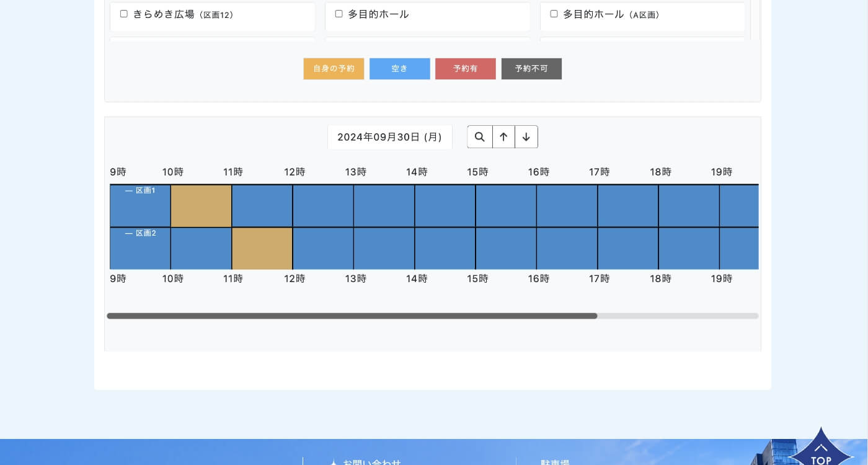Choose 区画1 free slot at 14時
This screenshot has height=465, width=868.
[445, 206]
